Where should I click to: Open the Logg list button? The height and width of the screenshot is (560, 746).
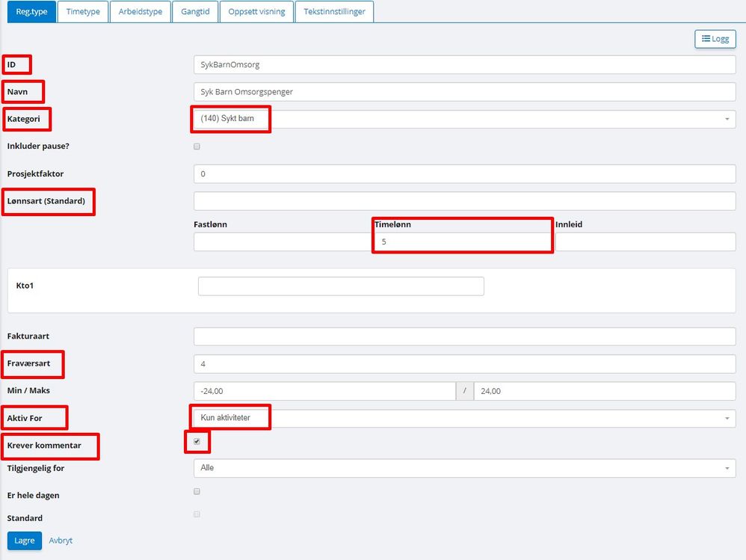click(x=715, y=39)
